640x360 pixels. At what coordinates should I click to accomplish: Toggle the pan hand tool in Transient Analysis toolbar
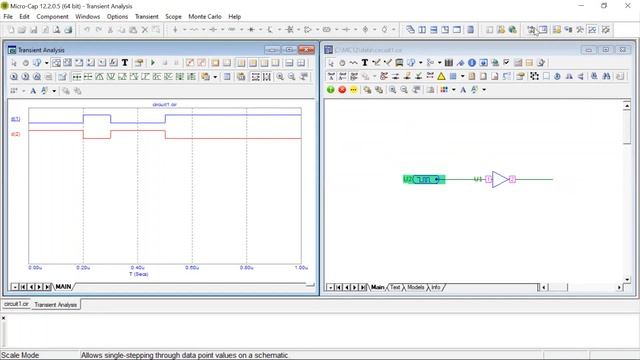(25, 63)
